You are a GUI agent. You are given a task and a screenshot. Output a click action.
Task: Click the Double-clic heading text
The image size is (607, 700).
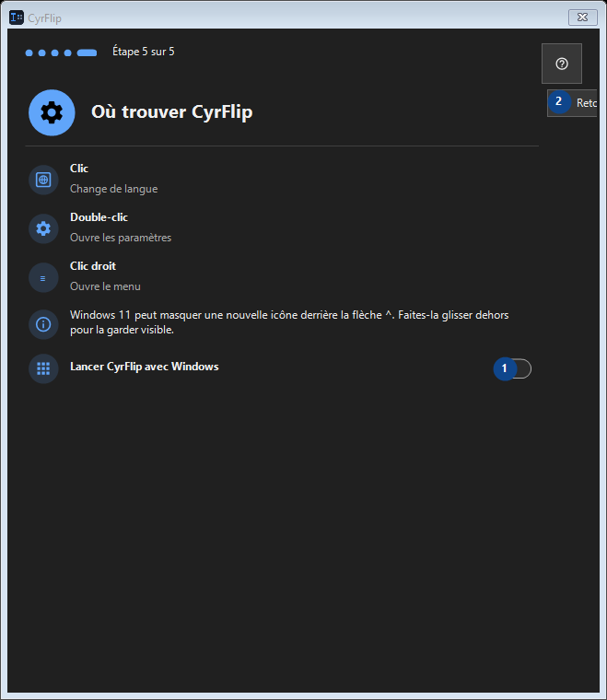(x=99, y=217)
